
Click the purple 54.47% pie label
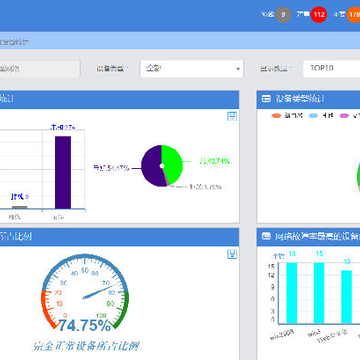tap(112, 168)
